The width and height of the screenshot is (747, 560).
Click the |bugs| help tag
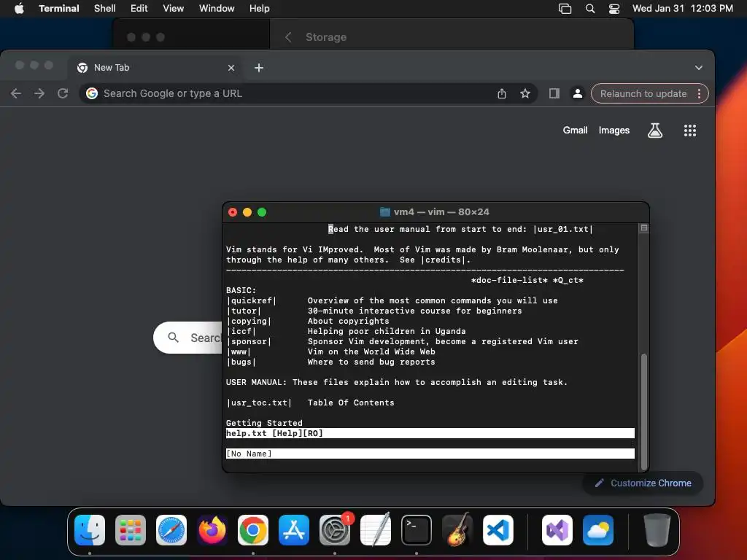tap(241, 362)
